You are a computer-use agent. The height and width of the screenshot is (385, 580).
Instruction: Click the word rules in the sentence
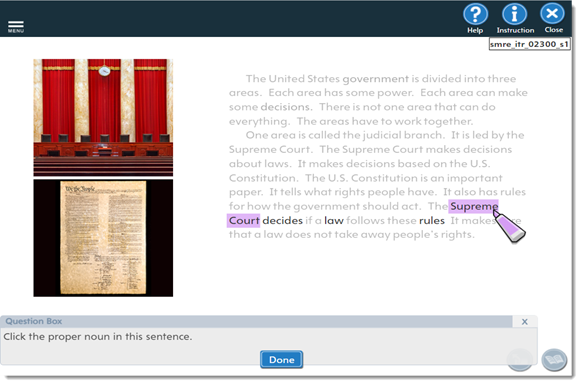(432, 220)
